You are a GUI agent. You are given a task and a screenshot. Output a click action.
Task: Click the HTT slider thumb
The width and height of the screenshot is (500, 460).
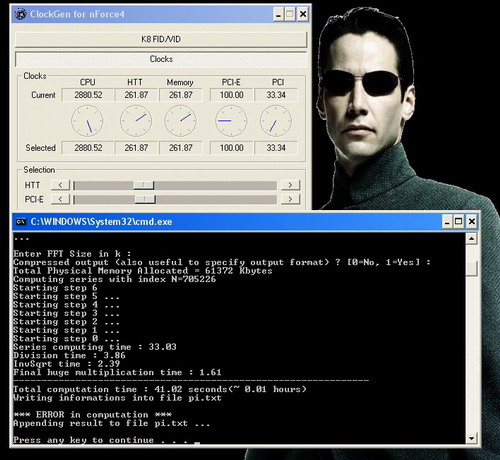point(144,185)
